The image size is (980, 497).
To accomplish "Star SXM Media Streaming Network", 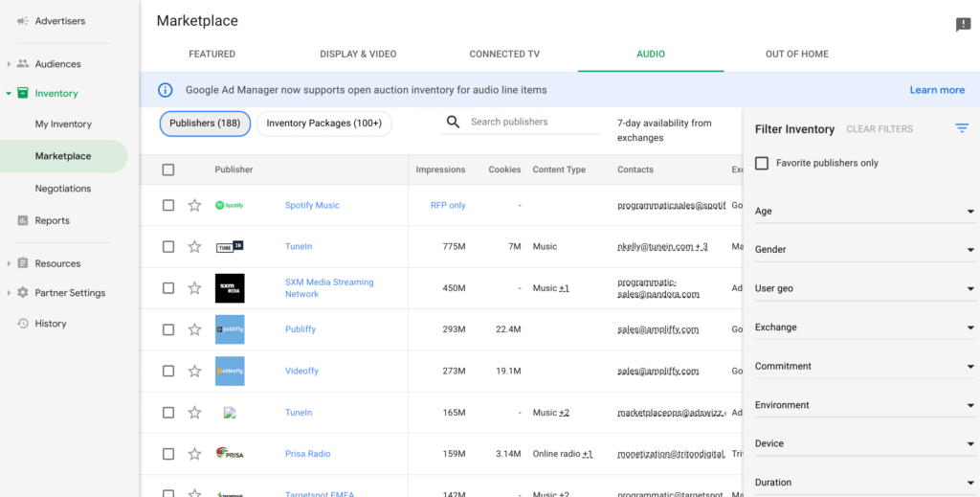I will click(195, 288).
